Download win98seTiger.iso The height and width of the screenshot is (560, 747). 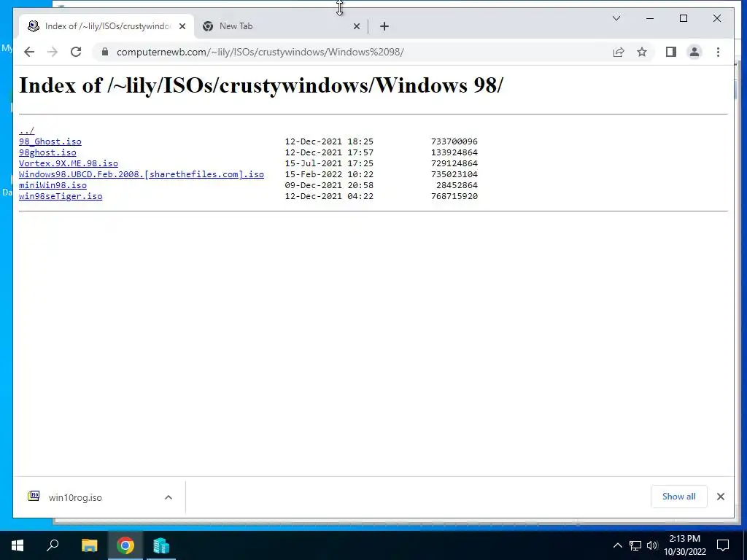click(x=61, y=196)
